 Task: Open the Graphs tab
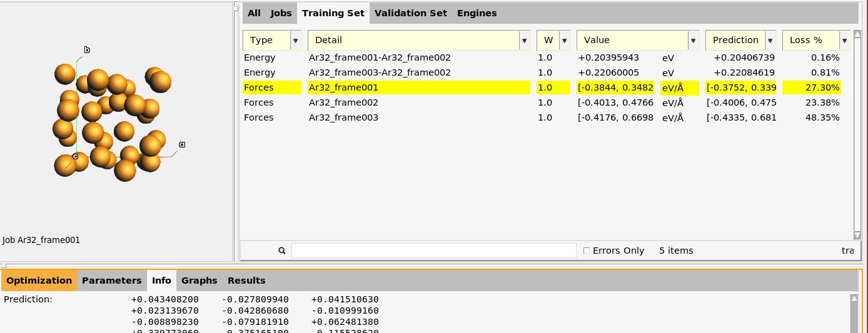[199, 281]
